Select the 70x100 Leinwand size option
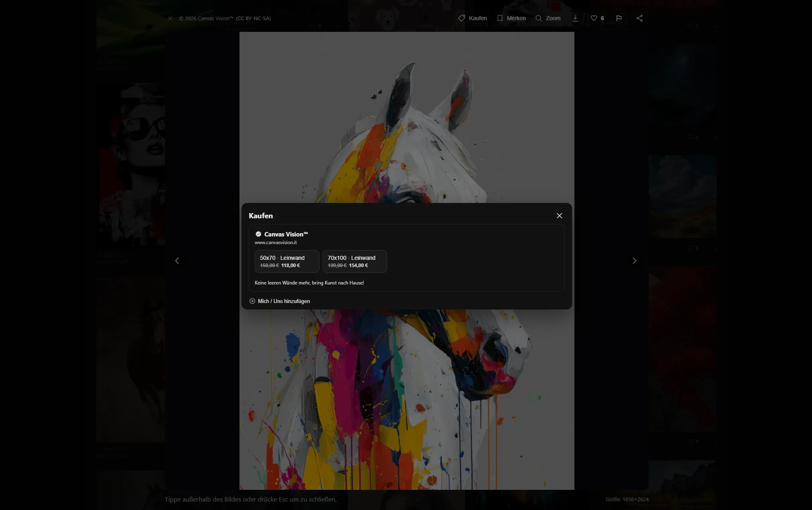 (x=354, y=261)
